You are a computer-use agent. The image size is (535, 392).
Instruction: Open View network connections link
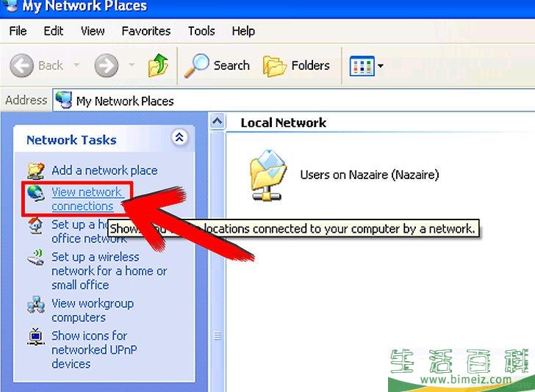[x=87, y=199]
